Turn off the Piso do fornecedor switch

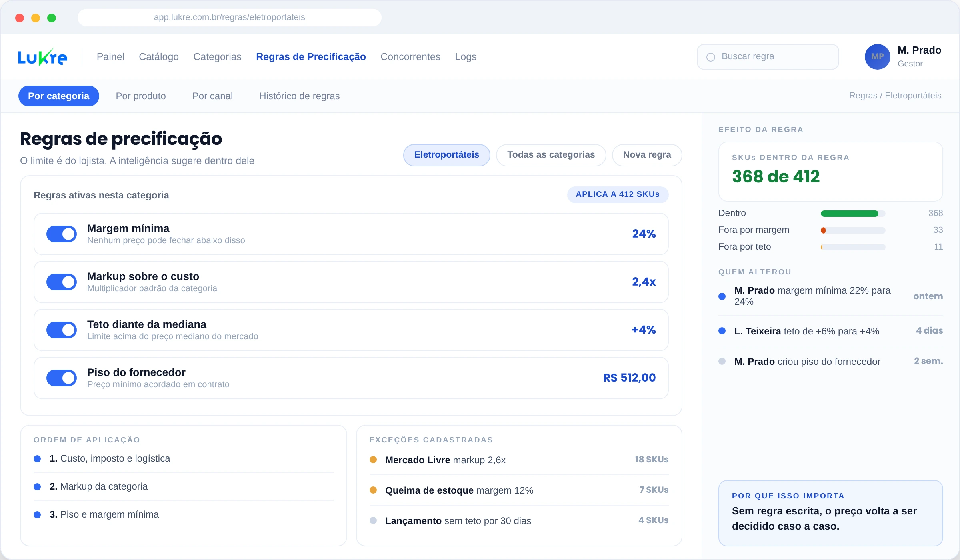pos(62,378)
